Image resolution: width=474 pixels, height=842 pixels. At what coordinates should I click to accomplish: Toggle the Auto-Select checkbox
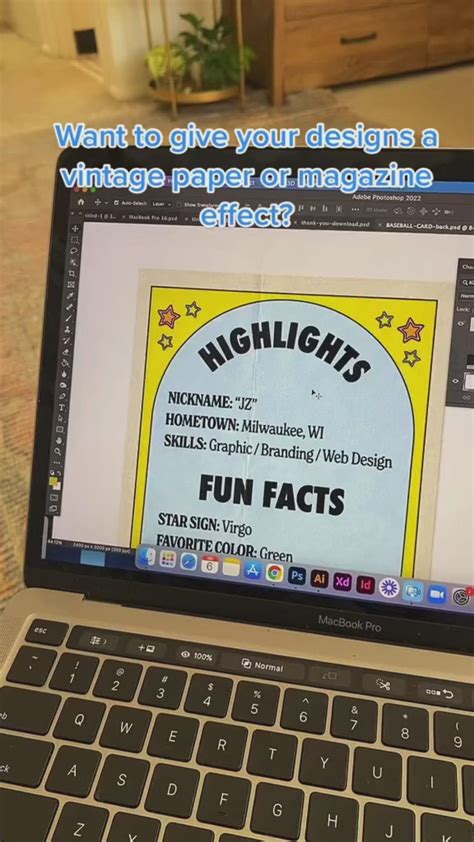coord(116,204)
